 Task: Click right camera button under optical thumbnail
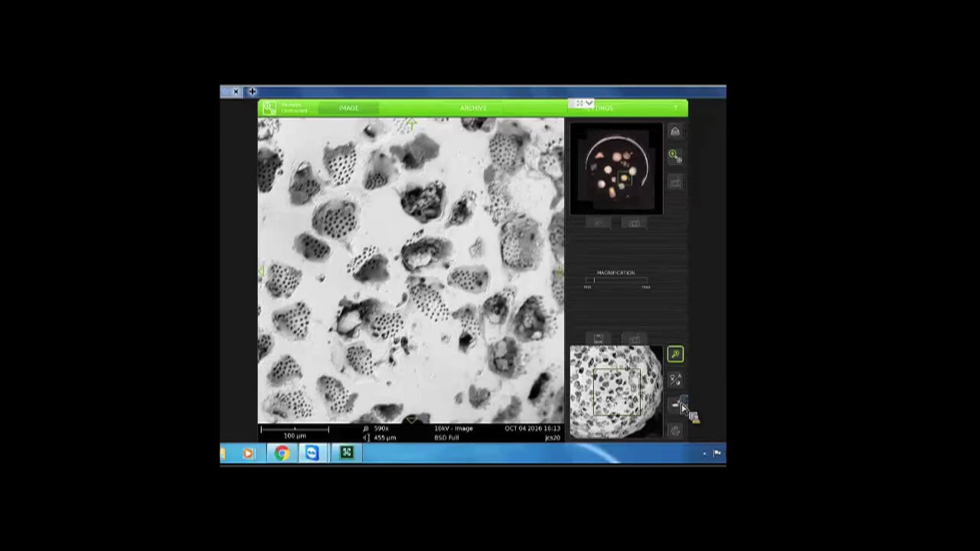[634, 223]
